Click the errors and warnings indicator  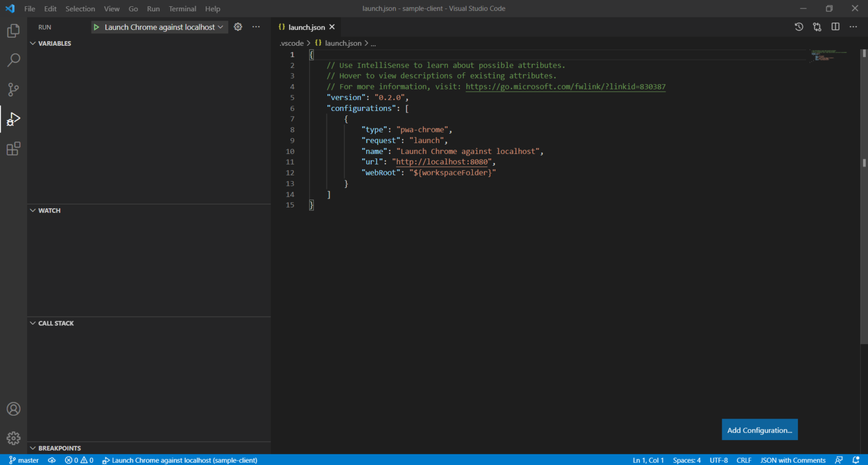79,460
